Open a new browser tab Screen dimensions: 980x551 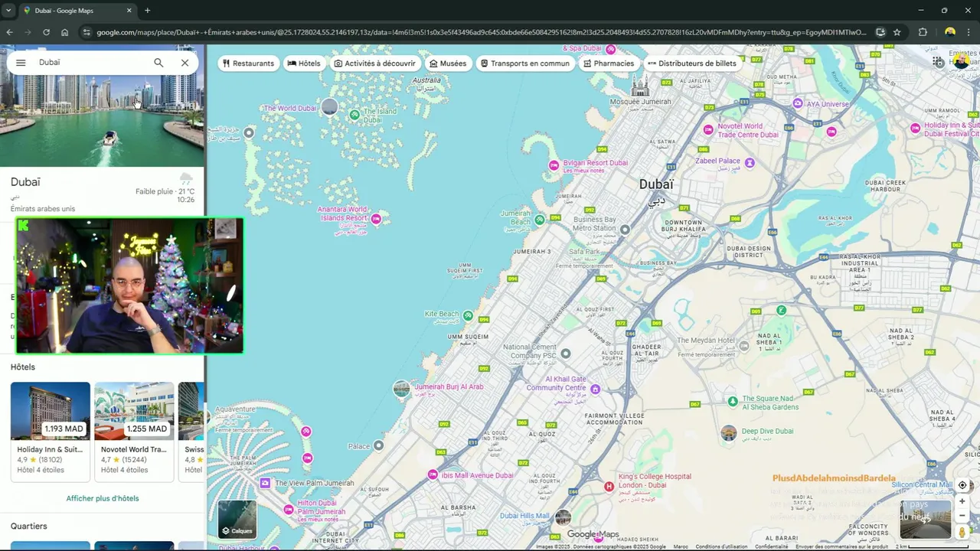click(x=147, y=11)
